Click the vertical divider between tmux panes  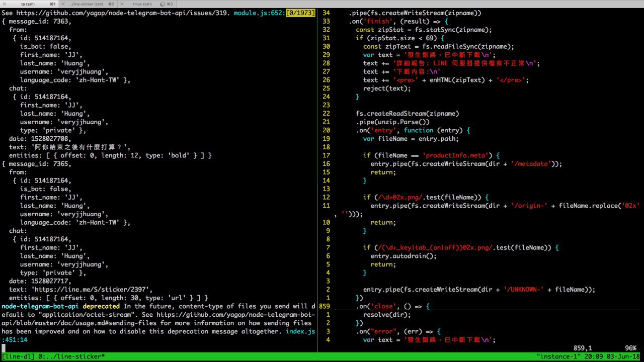(x=317, y=176)
